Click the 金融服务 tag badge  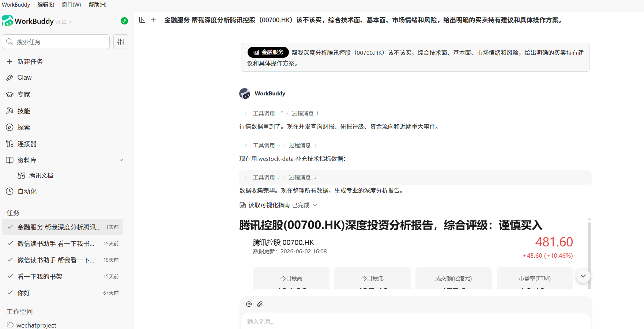[268, 52]
